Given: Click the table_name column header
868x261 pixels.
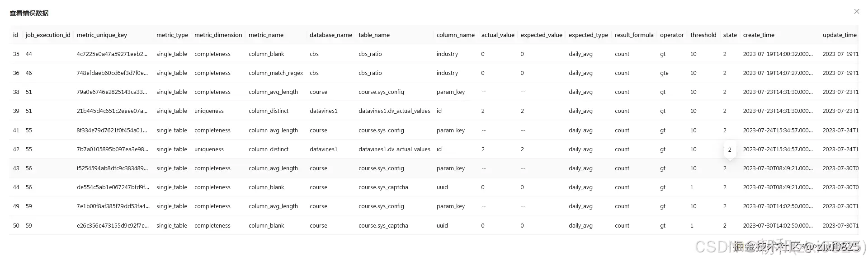Looking at the screenshot, I should (374, 35).
